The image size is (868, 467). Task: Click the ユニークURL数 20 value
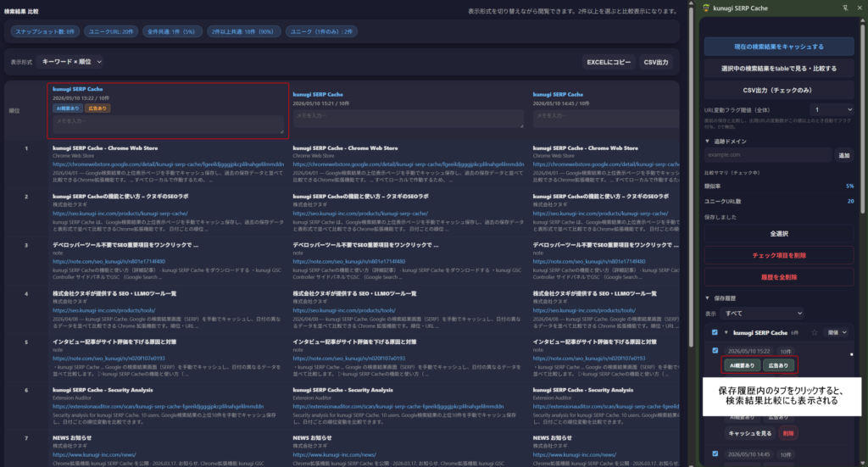pos(850,201)
